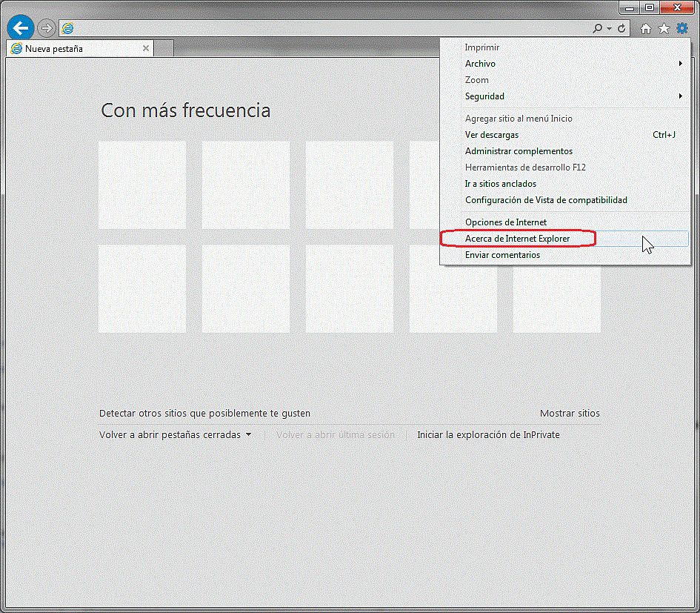Click Detectar otros sitios que posiblemente te gusten
This screenshot has height=613, width=700.
204,414
